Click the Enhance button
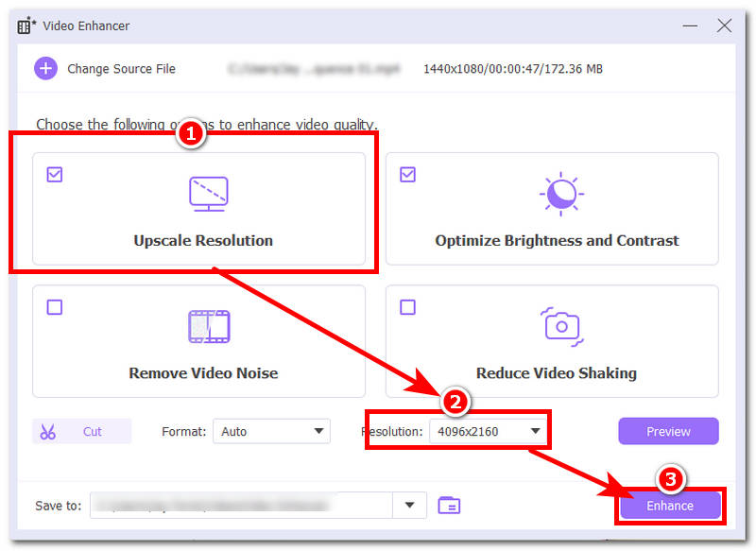The width and height of the screenshot is (756, 551). 670,506
